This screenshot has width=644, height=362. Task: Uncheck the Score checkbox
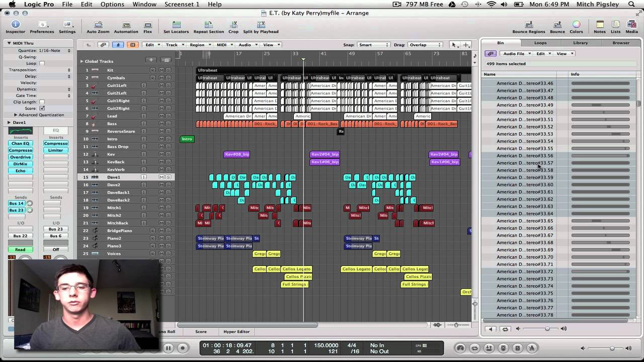(42, 108)
